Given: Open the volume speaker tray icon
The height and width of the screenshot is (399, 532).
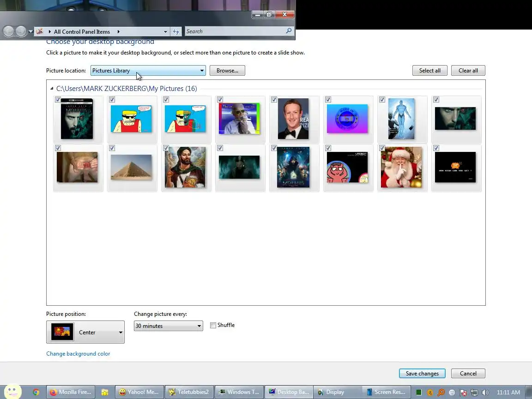Looking at the screenshot, I should point(485,393).
